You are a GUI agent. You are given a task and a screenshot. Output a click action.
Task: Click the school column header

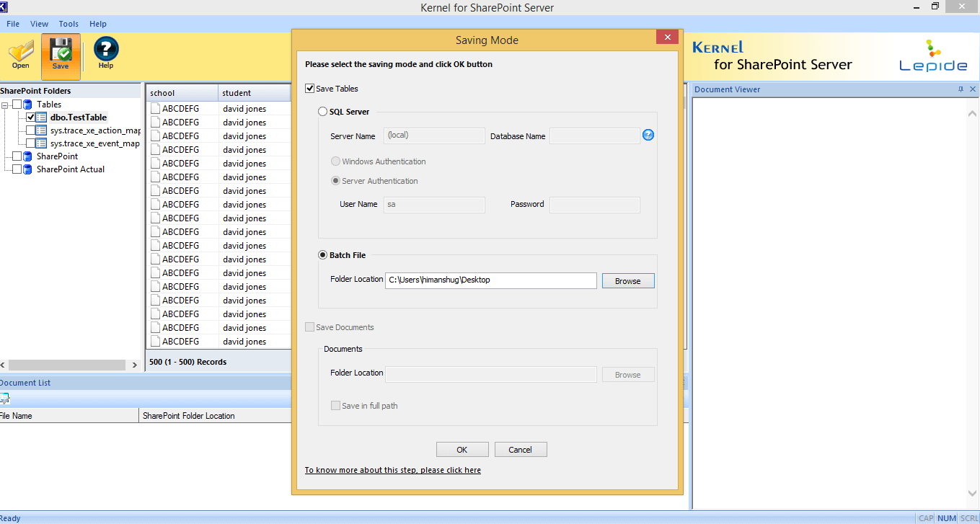182,93
